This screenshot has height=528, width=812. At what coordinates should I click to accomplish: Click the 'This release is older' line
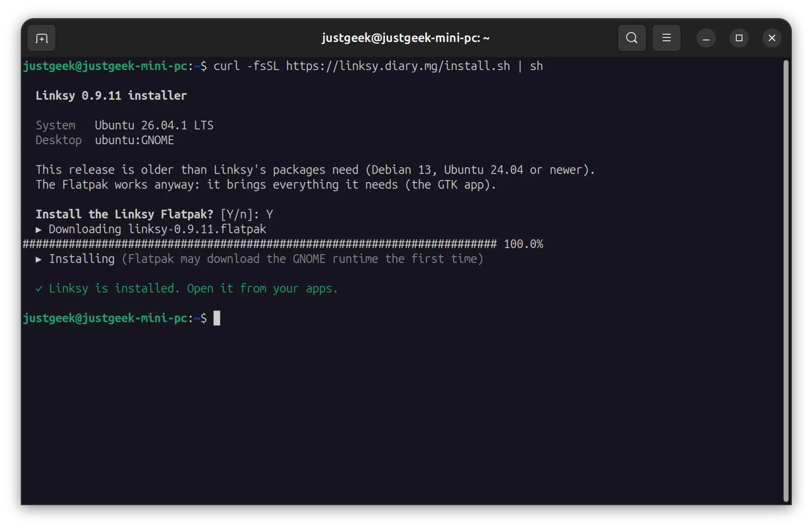point(315,170)
